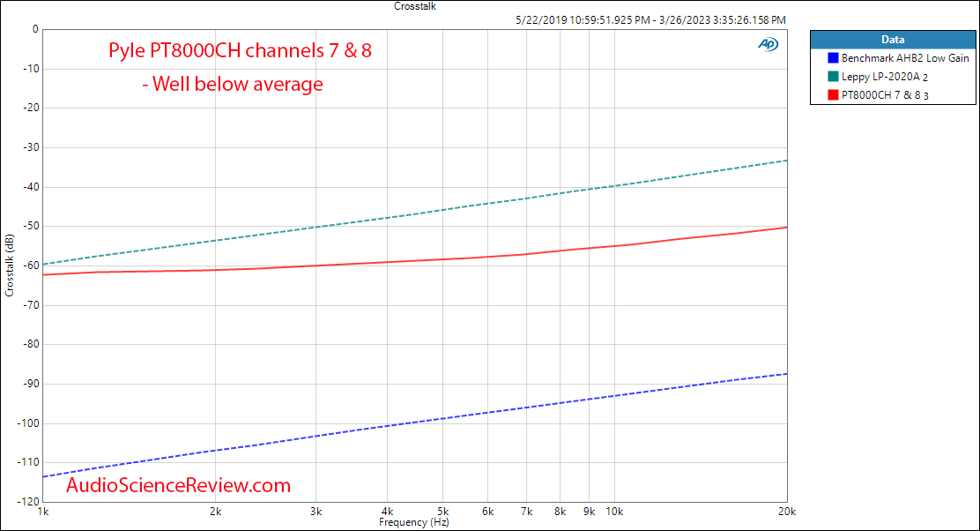The image size is (980, 531).
Task: Click the teal Leppy LP-2020A color swatch
Action: (833, 77)
